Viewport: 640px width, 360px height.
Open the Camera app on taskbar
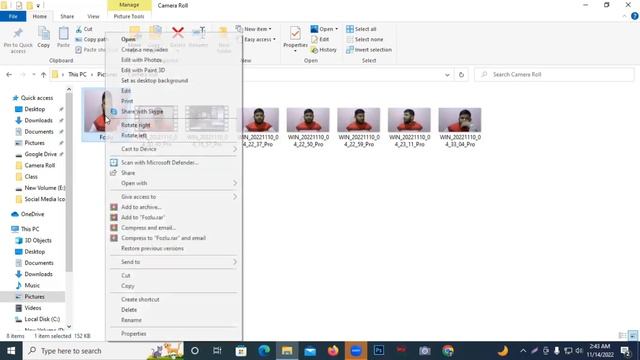pos(425,351)
